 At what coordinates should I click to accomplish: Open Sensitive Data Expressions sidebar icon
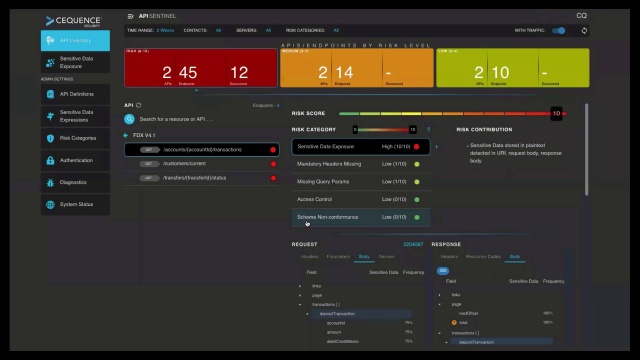(x=50, y=116)
